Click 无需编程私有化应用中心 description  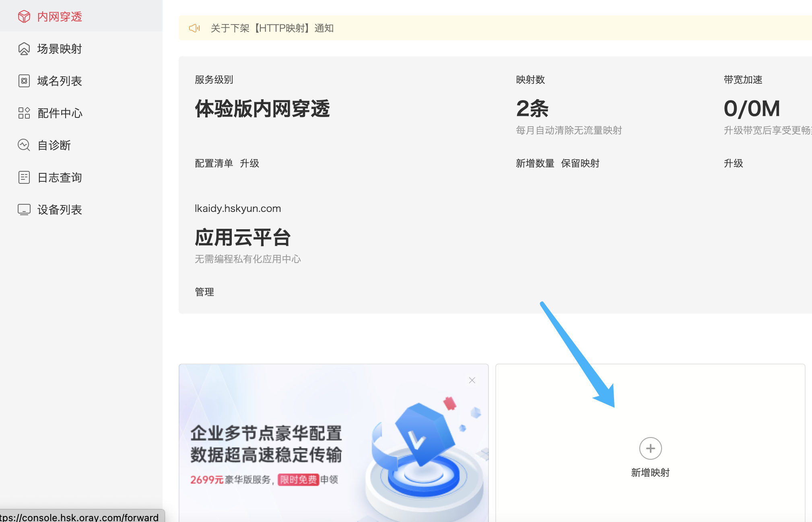pyautogui.click(x=248, y=259)
